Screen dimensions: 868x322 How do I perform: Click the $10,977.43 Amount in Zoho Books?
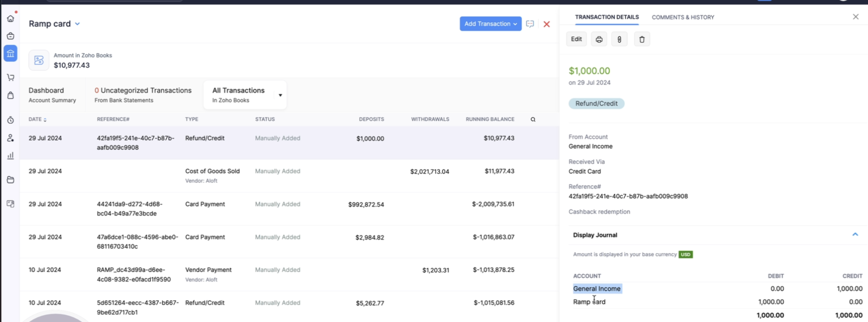click(71, 65)
